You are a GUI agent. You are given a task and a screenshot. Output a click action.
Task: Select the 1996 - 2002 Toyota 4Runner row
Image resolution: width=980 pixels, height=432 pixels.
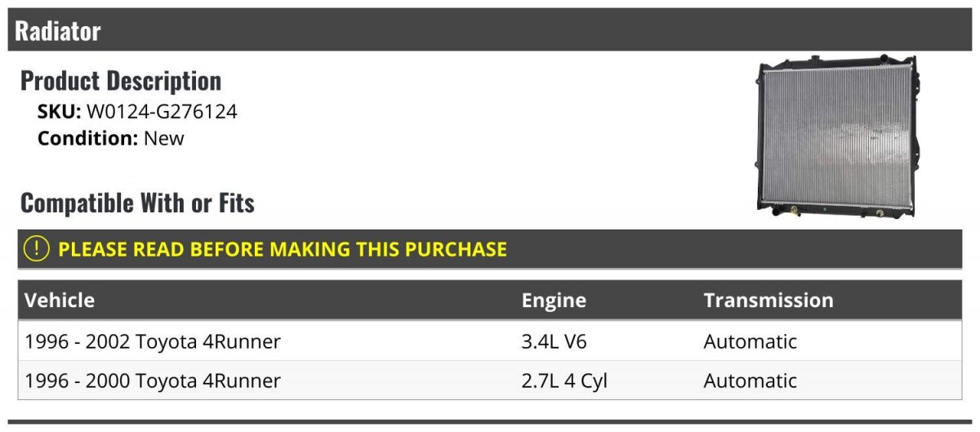click(x=153, y=341)
